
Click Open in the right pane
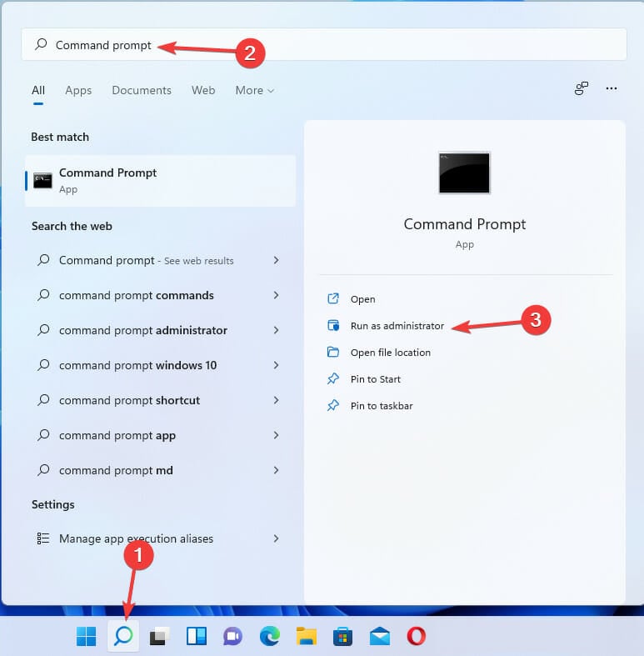362,299
